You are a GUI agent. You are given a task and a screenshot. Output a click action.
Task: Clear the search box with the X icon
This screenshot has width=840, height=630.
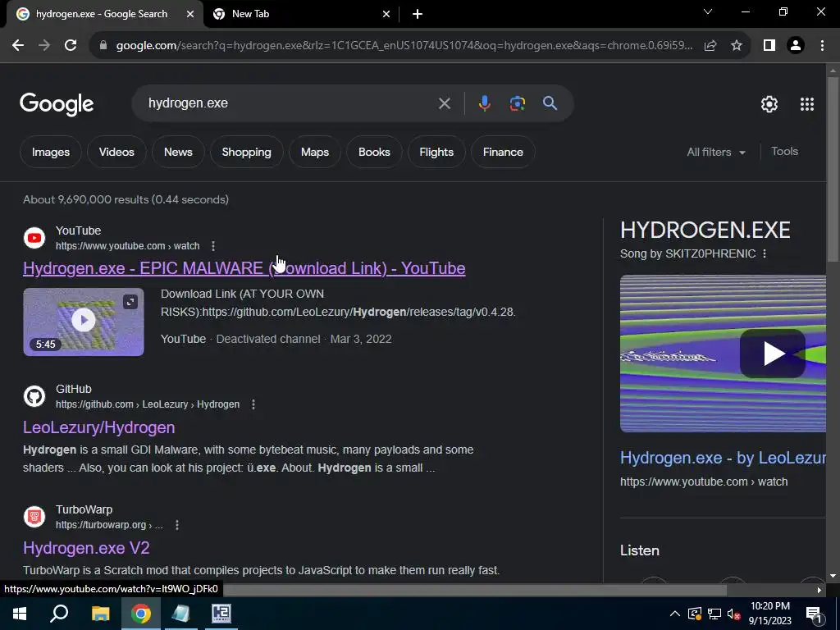click(x=444, y=103)
